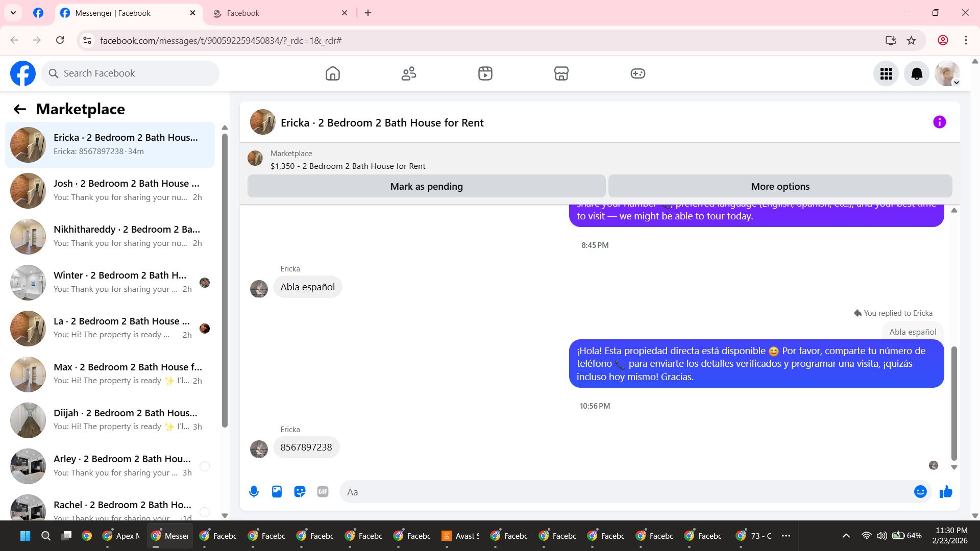Toggle read status circle on Rachel chat
The height and width of the screenshot is (551, 980).
click(x=205, y=512)
